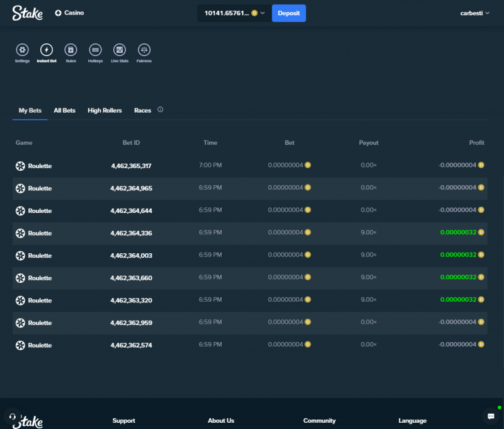This screenshot has width=504, height=429.
Task: Open the Hotkeys keyboard icon
Action: [96, 50]
